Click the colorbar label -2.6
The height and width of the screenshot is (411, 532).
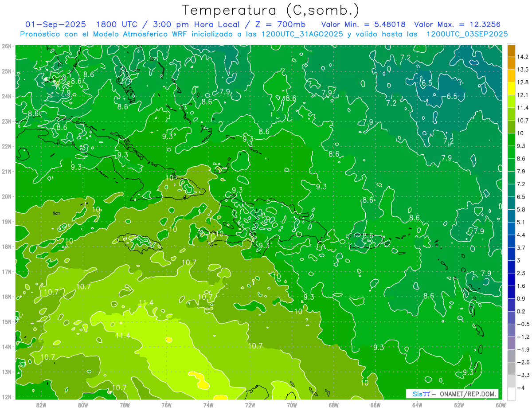coord(523,362)
